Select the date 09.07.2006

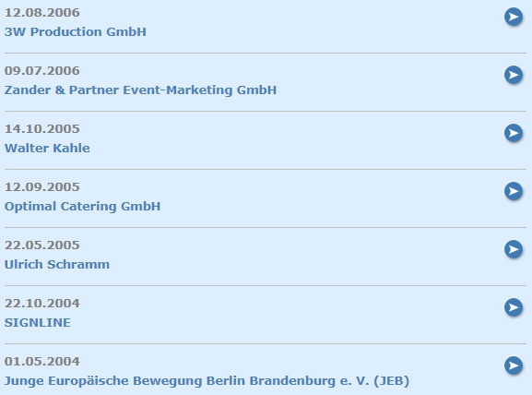tap(42, 71)
